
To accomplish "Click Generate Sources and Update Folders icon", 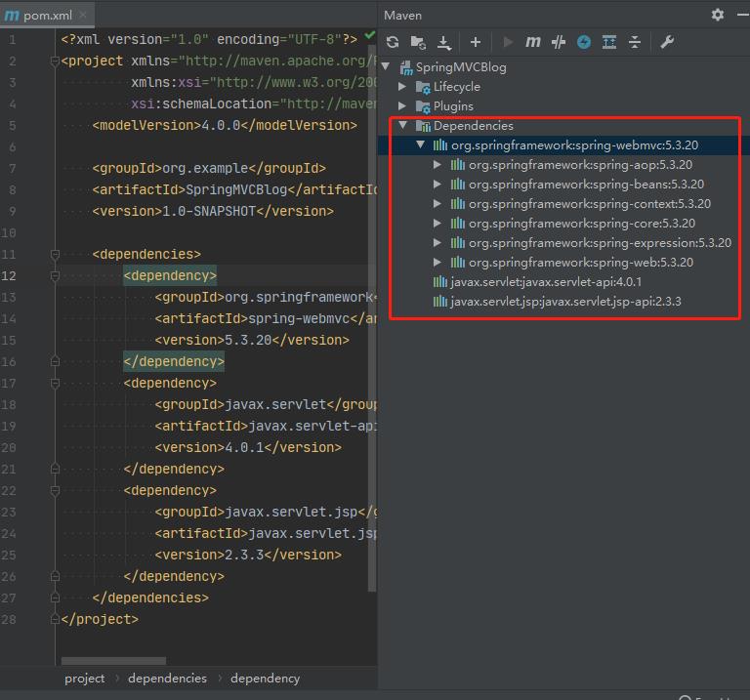I will click(x=418, y=42).
